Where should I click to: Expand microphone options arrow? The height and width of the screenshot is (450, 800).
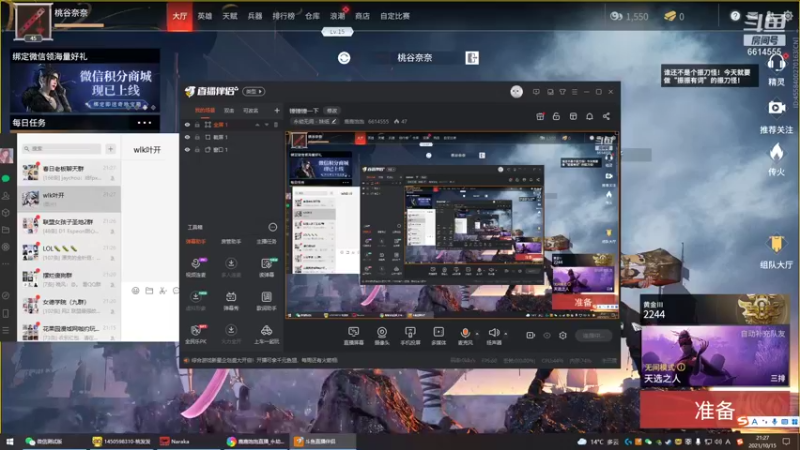pyautogui.click(x=477, y=334)
